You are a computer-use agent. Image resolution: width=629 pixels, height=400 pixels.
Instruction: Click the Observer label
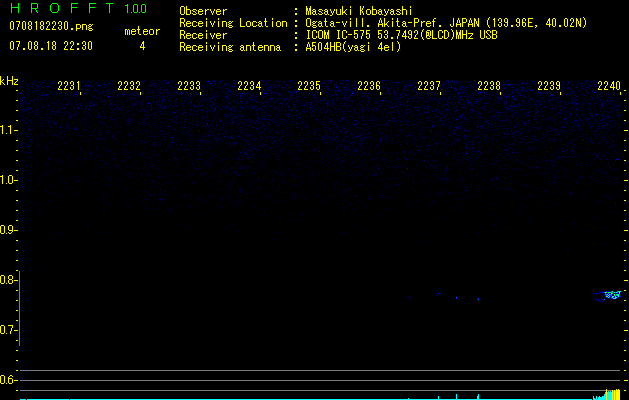(x=203, y=11)
